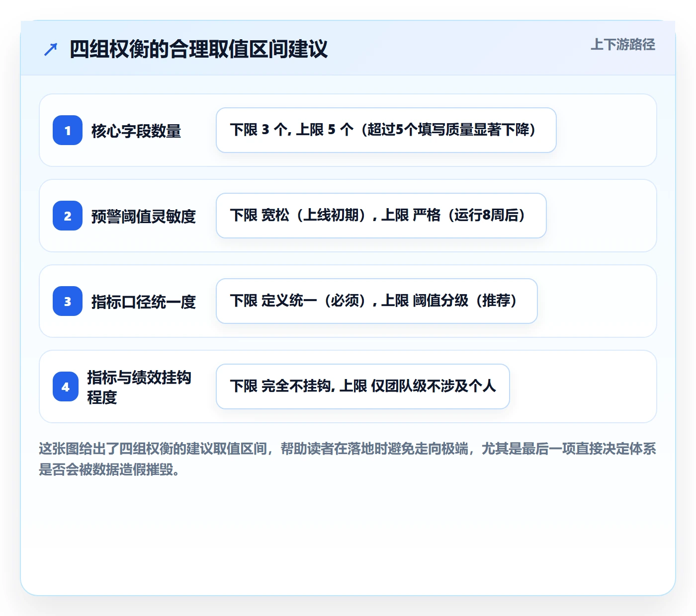Click the value box 下限 3 个, 上限 5 个
The height and width of the screenshot is (616, 696).
click(386, 130)
